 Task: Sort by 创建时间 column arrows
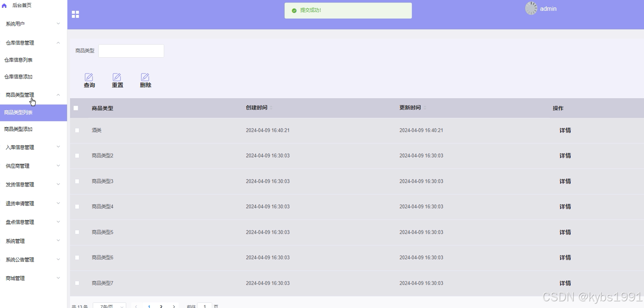coord(271,108)
